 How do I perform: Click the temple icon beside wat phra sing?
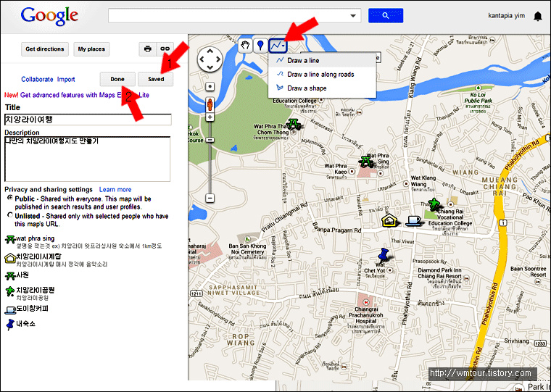[x=10, y=240]
